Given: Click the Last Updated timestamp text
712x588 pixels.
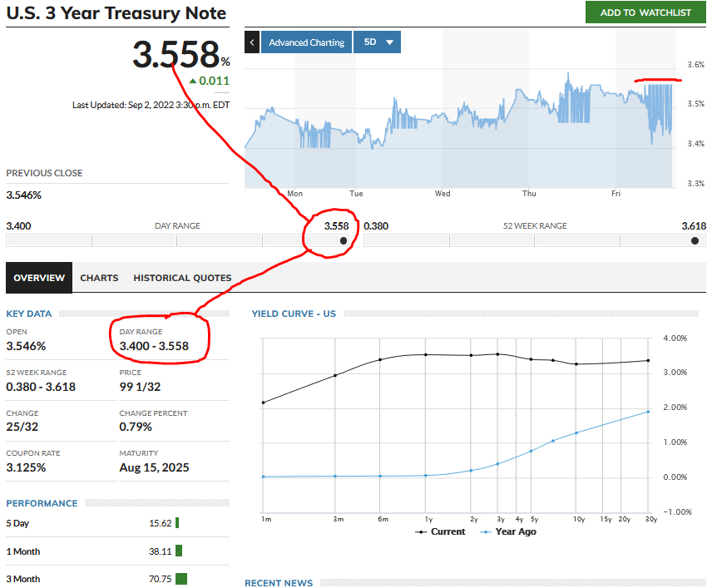Looking at the screenshot, I should (x=151, y=105).
